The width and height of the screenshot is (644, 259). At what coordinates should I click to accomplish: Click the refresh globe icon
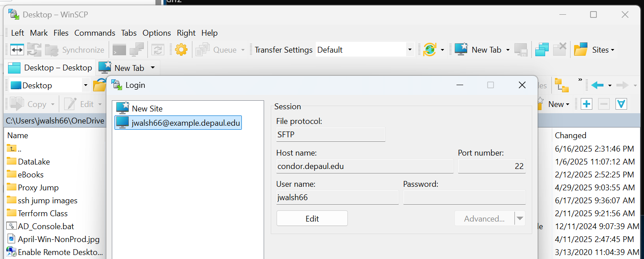tap(429, 49)
